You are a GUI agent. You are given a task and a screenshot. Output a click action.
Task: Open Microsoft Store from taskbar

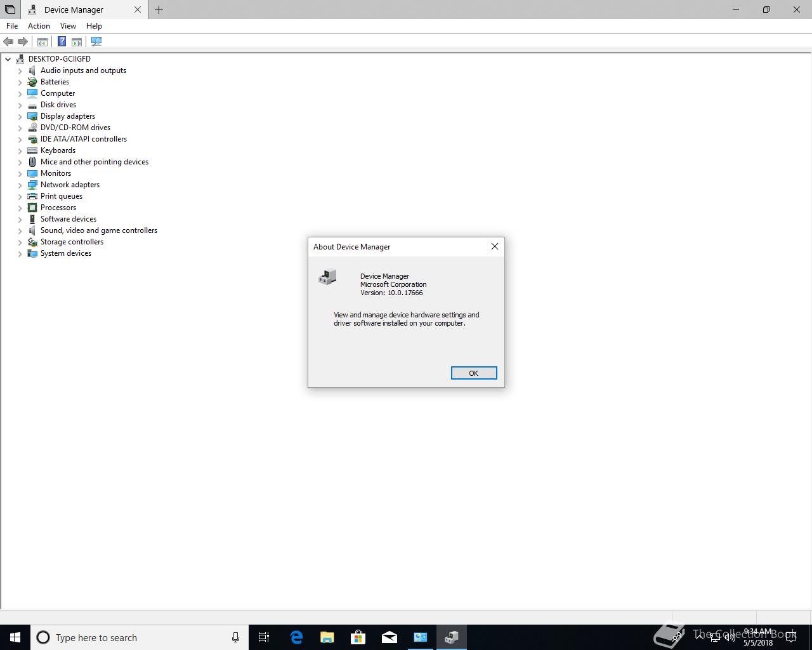pyautogui.click(x=358, y=637)
